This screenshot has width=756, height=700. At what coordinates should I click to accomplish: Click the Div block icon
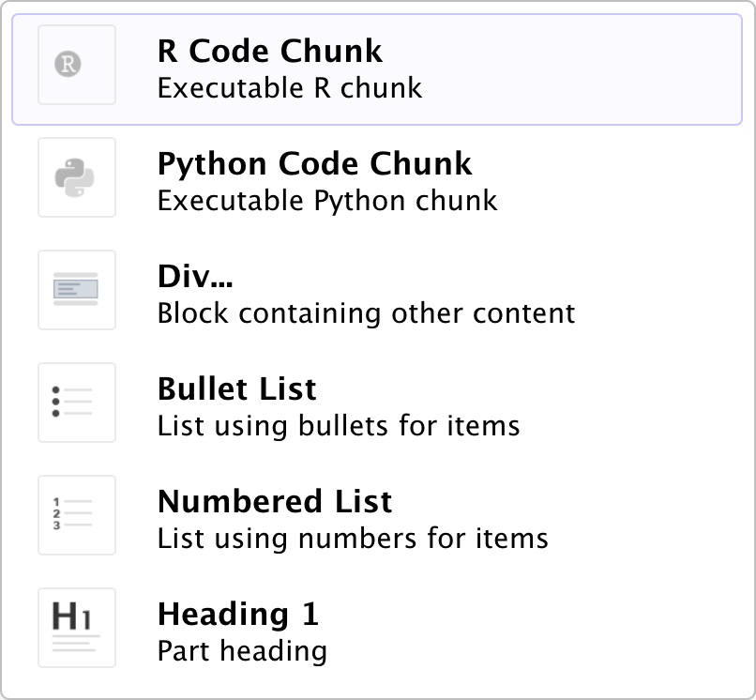[x=76, y=290]
